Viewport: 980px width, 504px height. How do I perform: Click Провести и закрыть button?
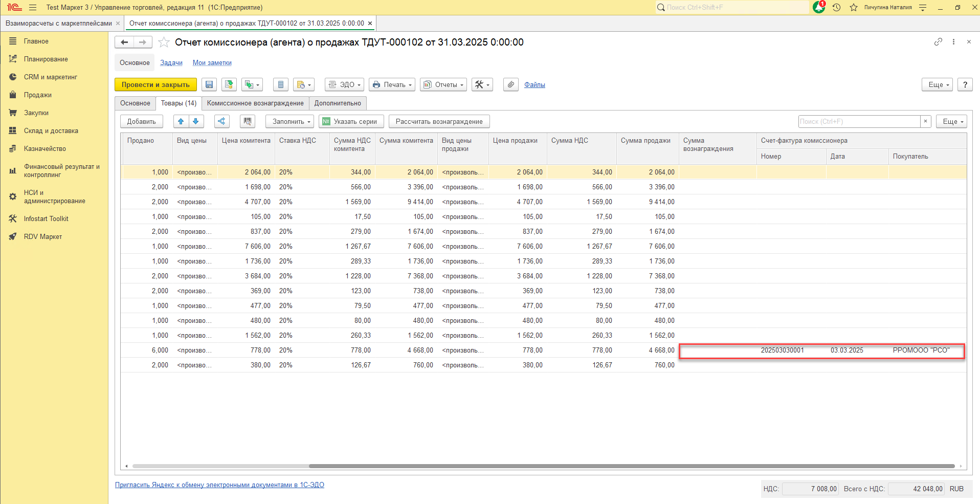tap(155, 85)
